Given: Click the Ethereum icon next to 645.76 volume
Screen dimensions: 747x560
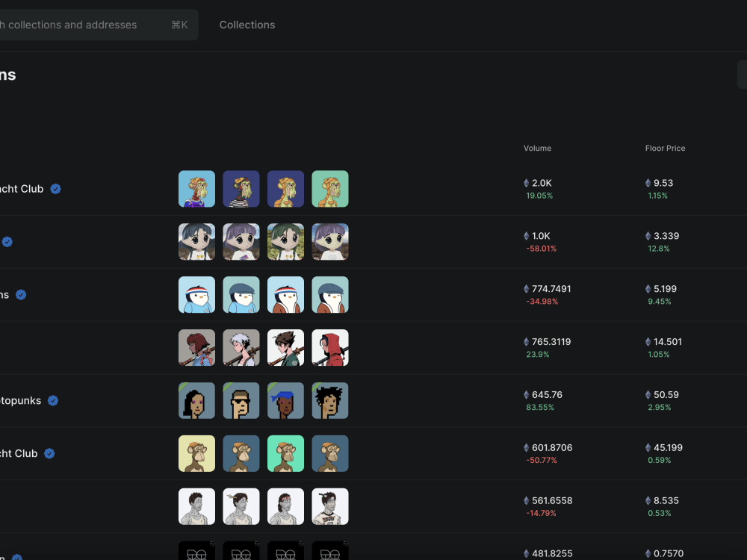Looking at the screenshot, I should 525,394.
